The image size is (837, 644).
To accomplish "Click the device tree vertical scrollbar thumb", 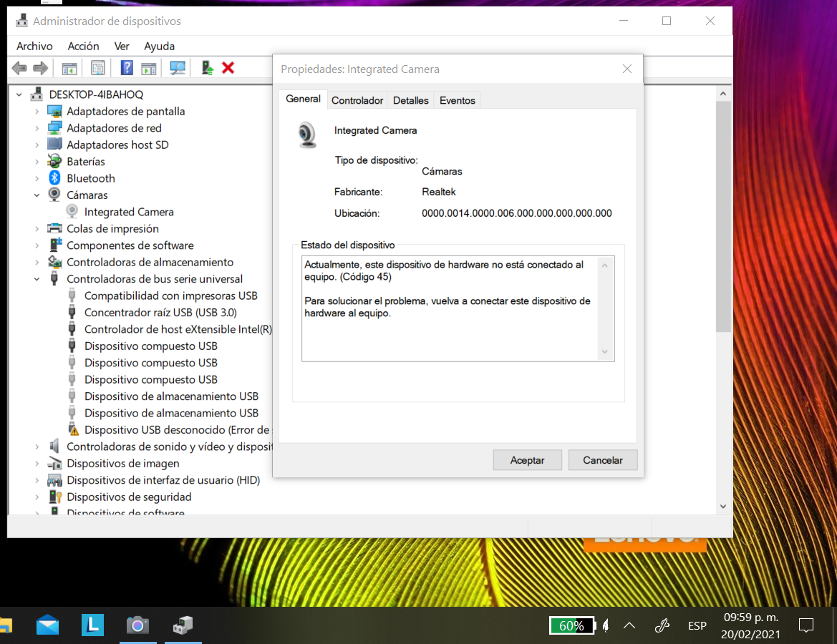I will [723, 216].
